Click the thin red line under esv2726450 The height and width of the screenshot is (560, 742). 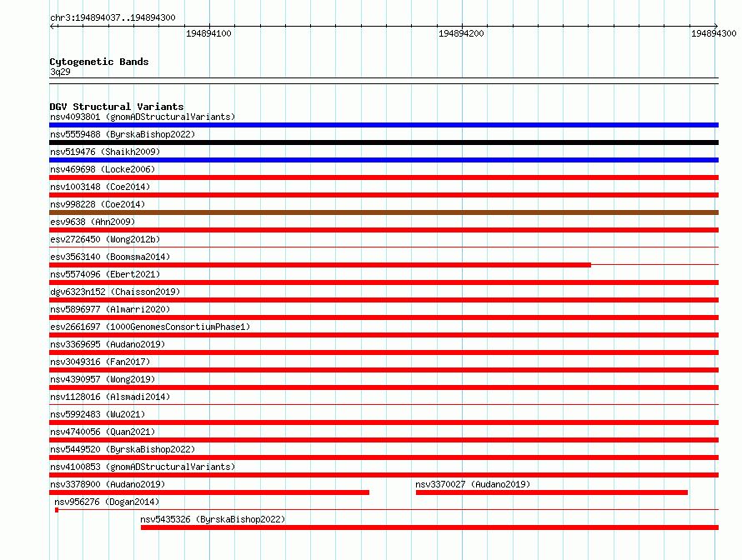(x=384, y=247)
